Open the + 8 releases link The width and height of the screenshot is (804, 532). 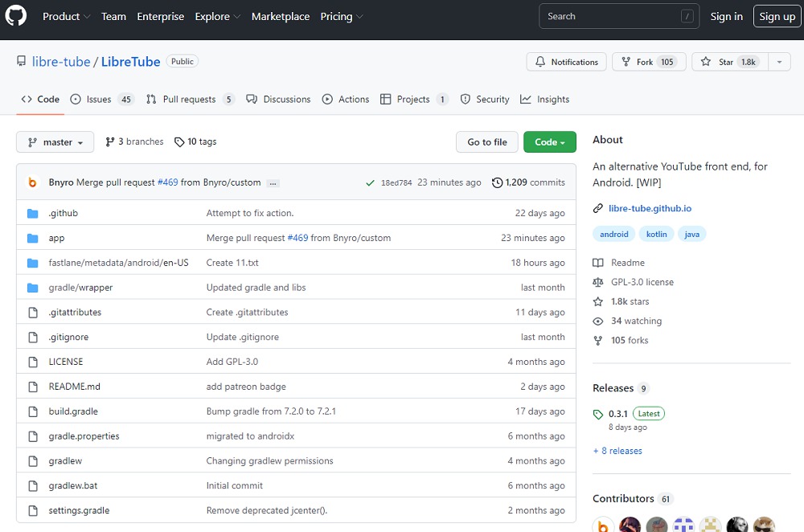pos(617,451)
